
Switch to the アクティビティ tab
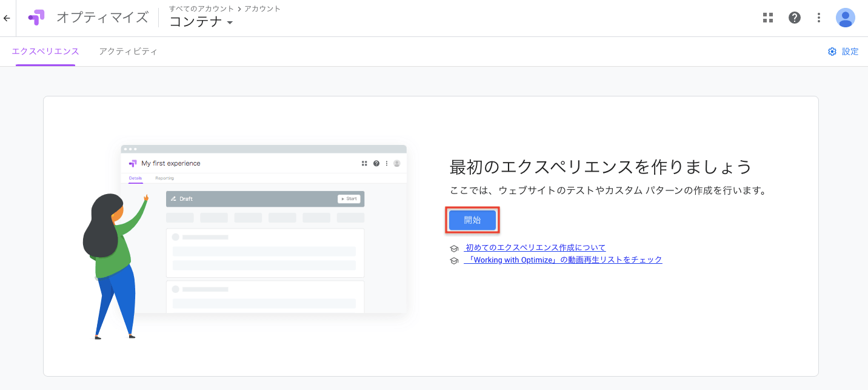click(x=129, y=52)
